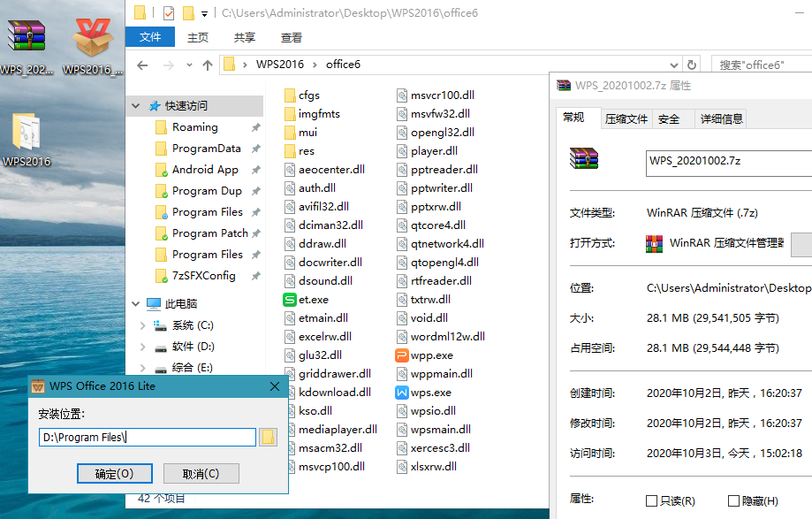Check the read-only attribute checkbox
Screen dimensions: 812x519
pos(651,500)
